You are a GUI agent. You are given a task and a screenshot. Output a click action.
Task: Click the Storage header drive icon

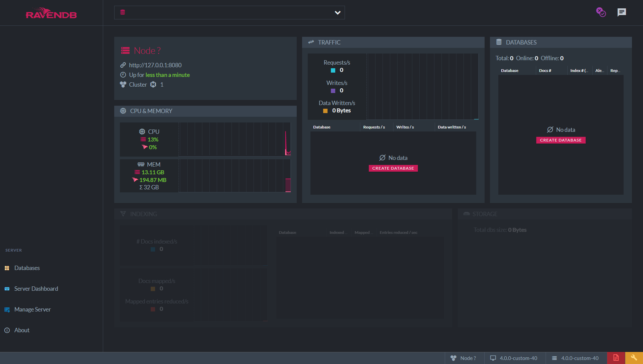467,213
